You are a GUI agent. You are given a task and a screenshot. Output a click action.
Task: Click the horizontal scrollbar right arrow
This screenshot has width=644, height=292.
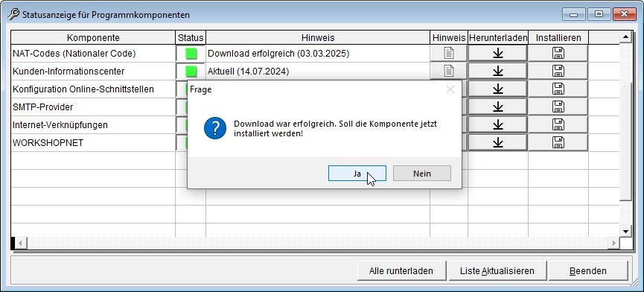613,243
